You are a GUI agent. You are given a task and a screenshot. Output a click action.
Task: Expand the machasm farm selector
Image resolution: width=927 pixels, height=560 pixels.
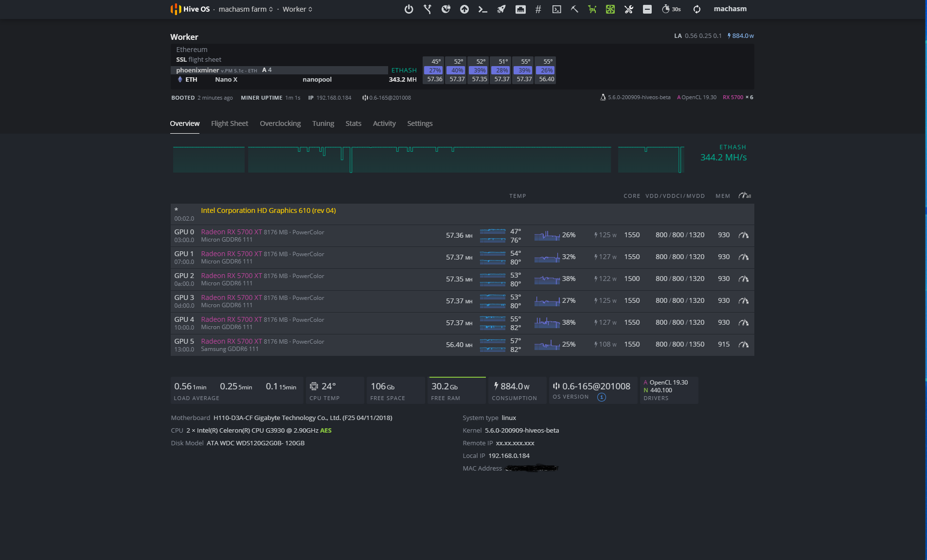[246, 9]
